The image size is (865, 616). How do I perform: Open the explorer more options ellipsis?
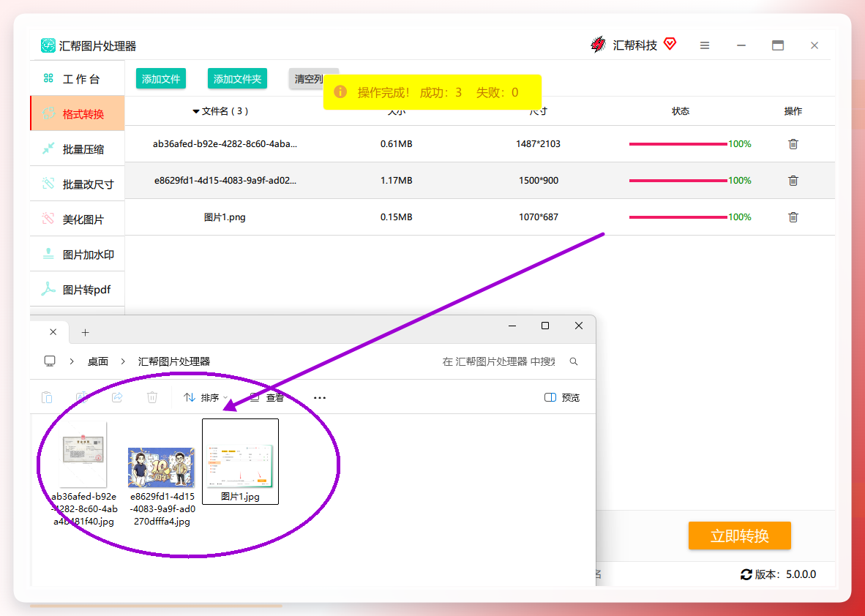click(319, 397)
